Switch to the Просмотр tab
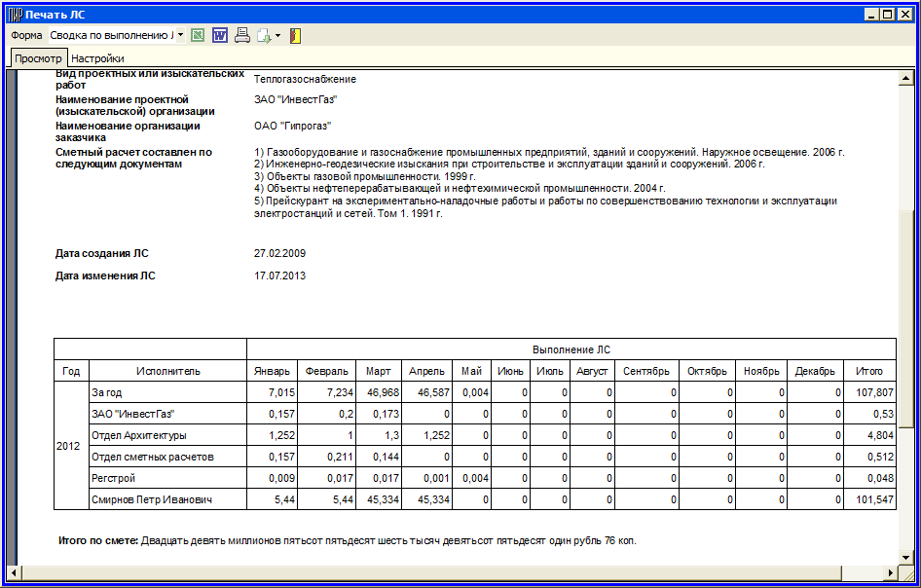This screenshot has width=921, height=588. coord(38,58)
